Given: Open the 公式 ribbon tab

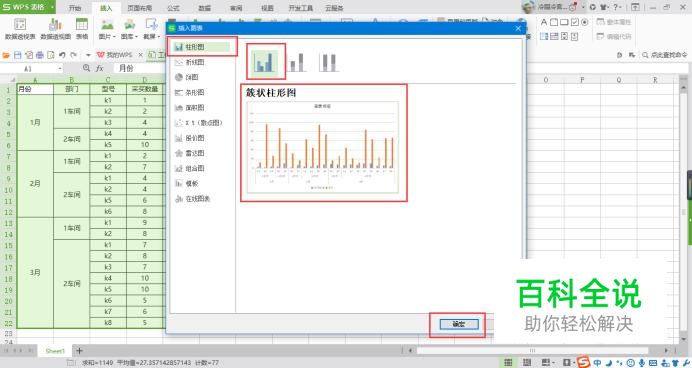Looking at the screenshot, I should click(x=173, y=8).
